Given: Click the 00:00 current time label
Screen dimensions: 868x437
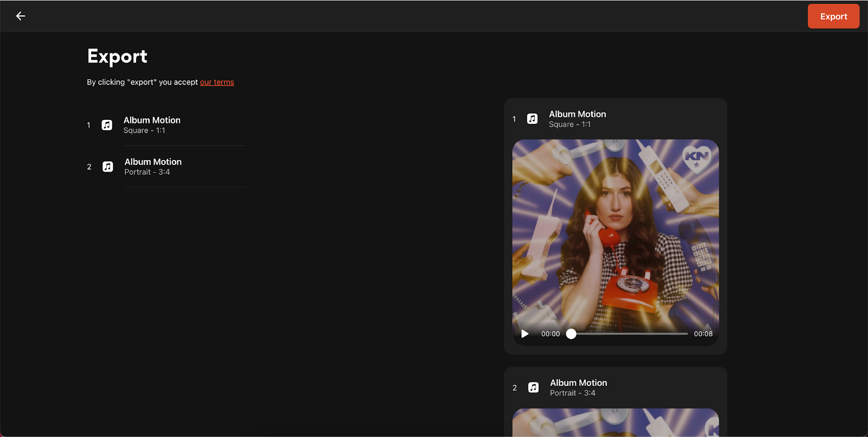Looking at the screenshot, I should click(550, 334).
